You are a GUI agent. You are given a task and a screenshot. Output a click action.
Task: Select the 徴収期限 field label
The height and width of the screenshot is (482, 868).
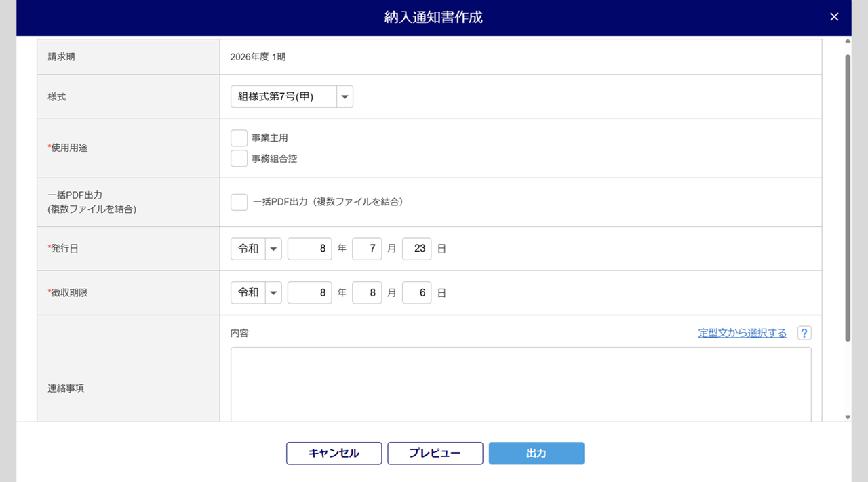[68, 293]
